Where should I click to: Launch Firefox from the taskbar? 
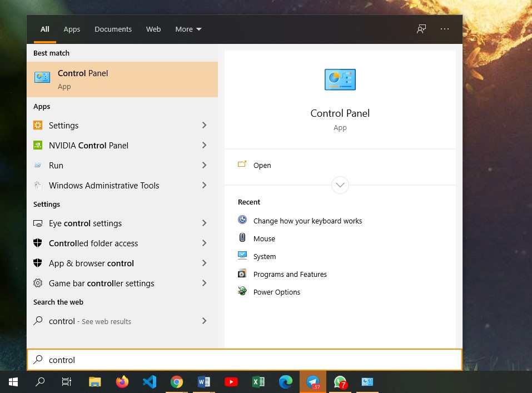[x=122, y=382]
